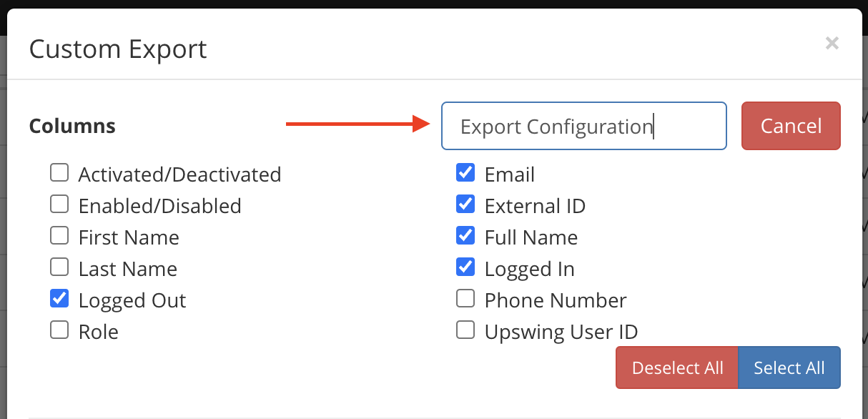This screenshot has height=419, width=868.
Task: Click Select All button
Action: click(789, 368)
